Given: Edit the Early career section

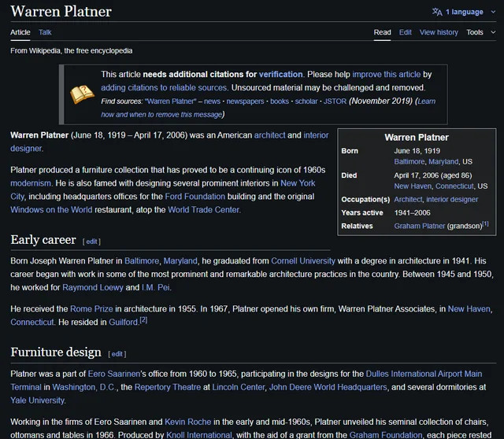Looking at the screenshot, I should (x=91, y=242).
